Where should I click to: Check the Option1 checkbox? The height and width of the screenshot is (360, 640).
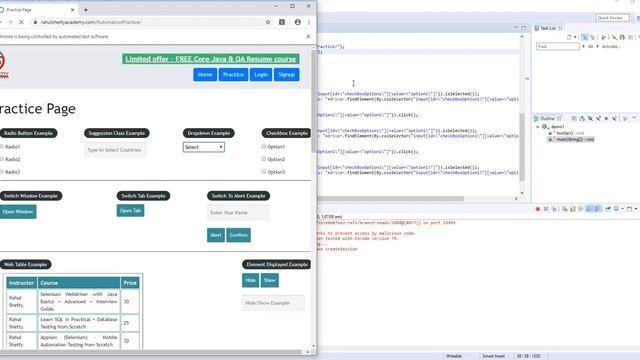click(264, 146)
